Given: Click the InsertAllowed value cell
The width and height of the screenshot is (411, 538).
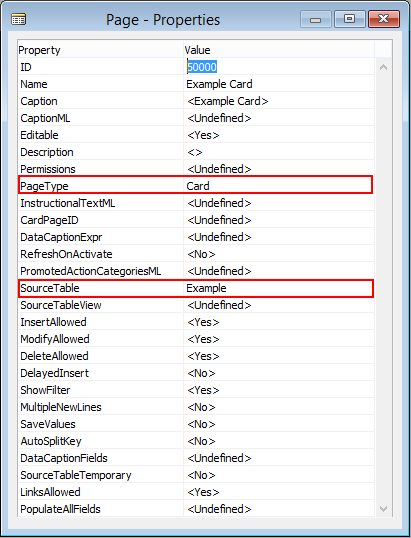Looking at the screenshot, I should (279, 322).
